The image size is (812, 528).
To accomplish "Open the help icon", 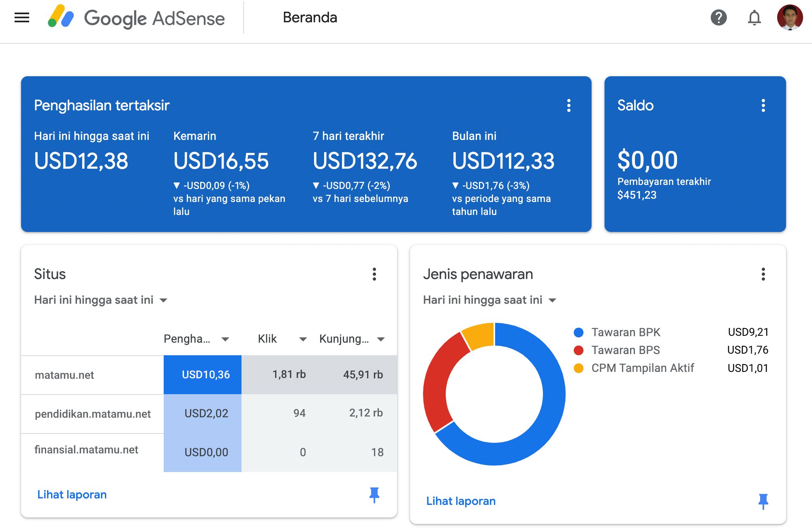I will tap(719, 18).
